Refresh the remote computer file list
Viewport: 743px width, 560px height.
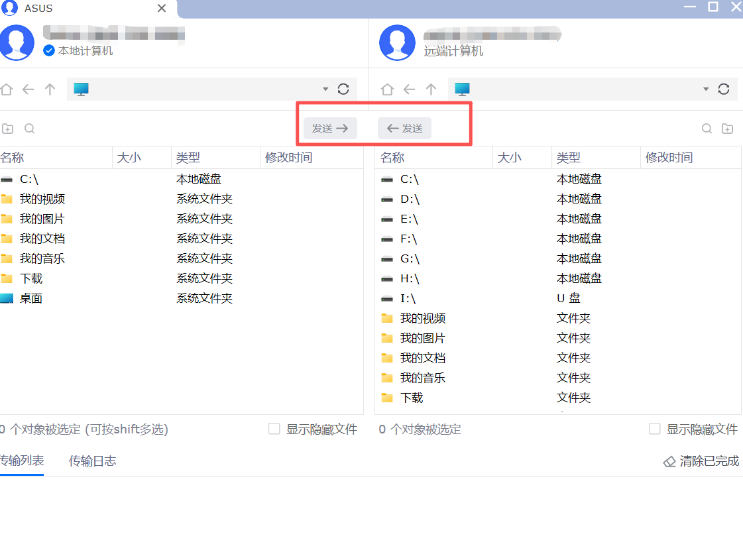724,89
